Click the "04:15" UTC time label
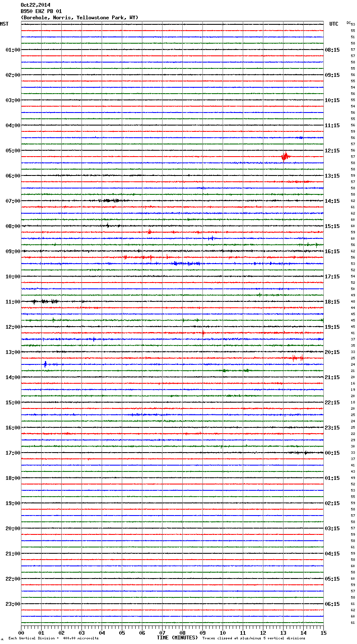 click(x=332, y=554)
